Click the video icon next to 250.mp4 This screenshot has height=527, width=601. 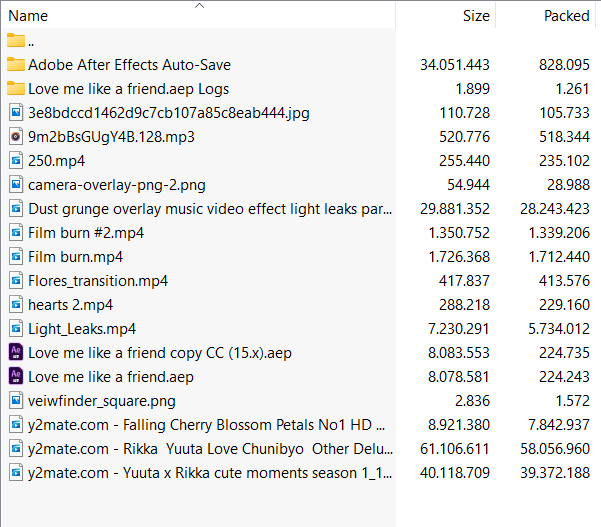[15, 161]
